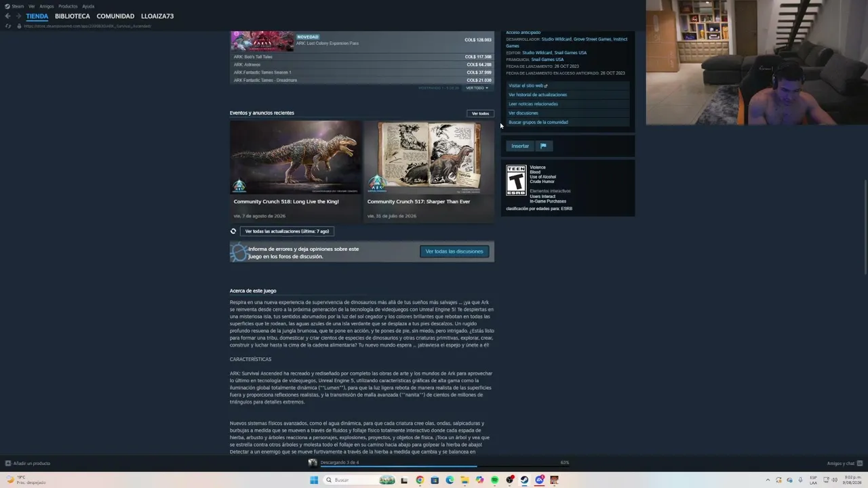This screenshot has width=868, height=488.
Task: Switch to the BIBLIOTECA tab
Action: tap(73, 16)
